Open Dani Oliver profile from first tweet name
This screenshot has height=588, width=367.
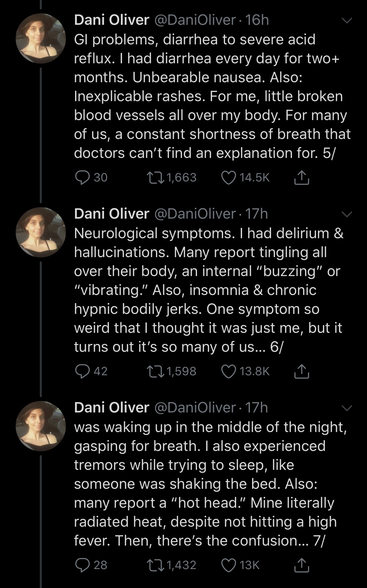[x=111, y=20]
